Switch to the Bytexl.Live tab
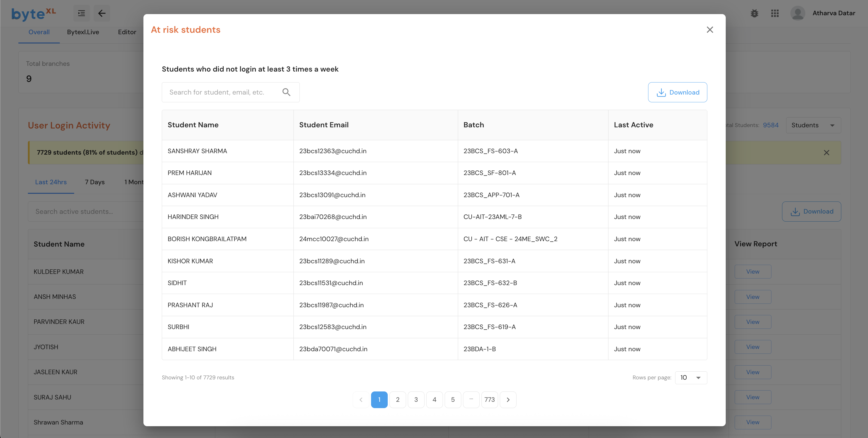868x438 pixels. pos(83,32)
